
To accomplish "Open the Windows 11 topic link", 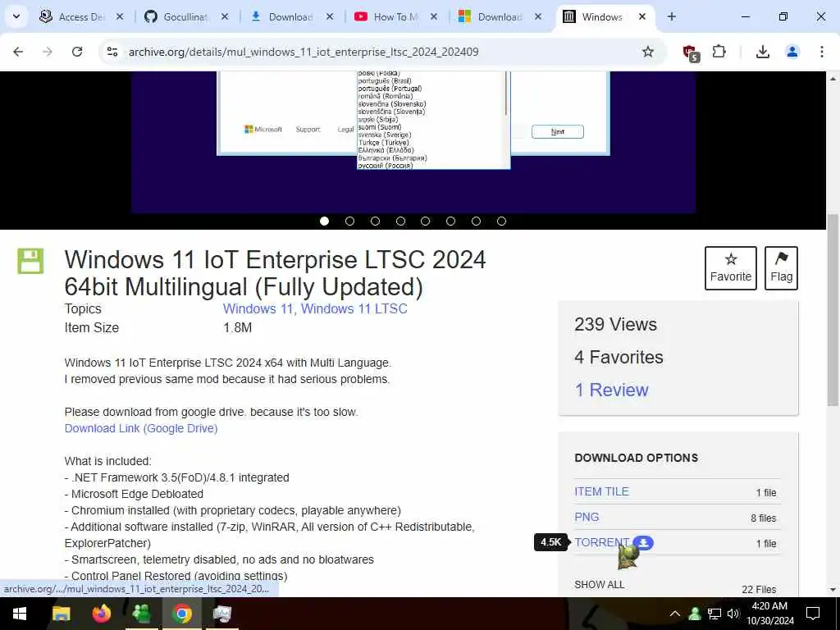I will pos(258,309).
